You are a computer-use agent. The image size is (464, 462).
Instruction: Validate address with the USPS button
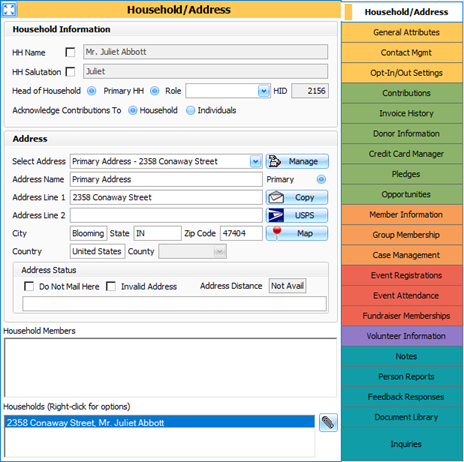[x=297, y=215]
